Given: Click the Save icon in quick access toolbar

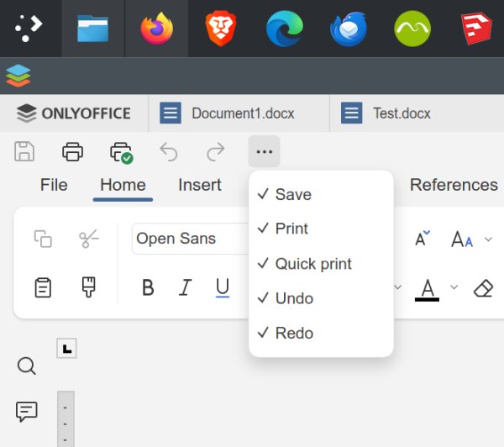Looking at the screenshot, I should click(x=24, y=151).
